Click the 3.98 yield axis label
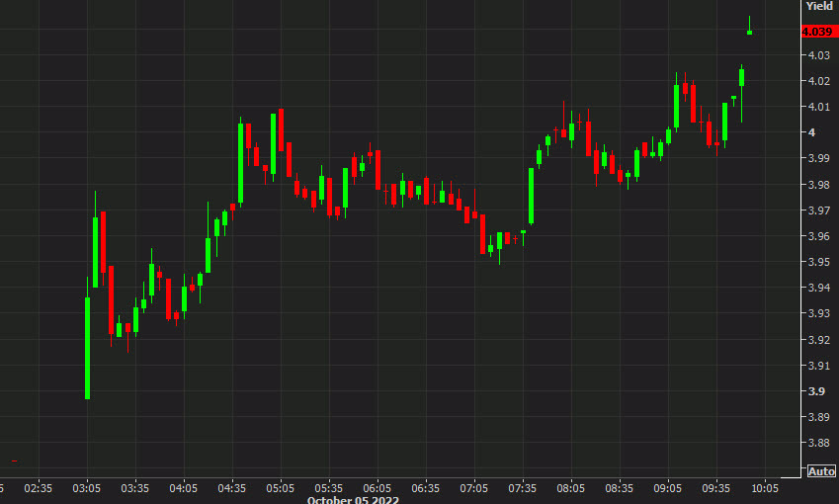 (x=818, y=185)
